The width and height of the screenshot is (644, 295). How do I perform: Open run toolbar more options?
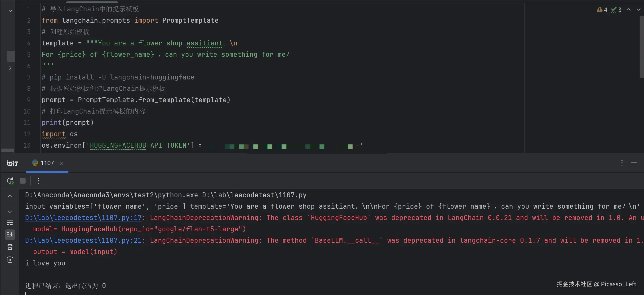click(38, 181)
